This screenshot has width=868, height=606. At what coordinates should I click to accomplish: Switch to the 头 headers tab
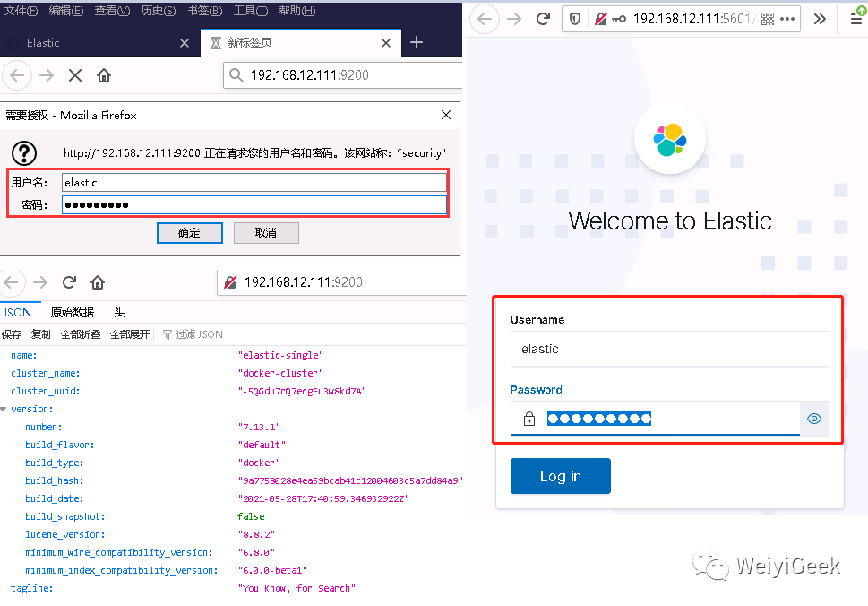pos(119,313)
